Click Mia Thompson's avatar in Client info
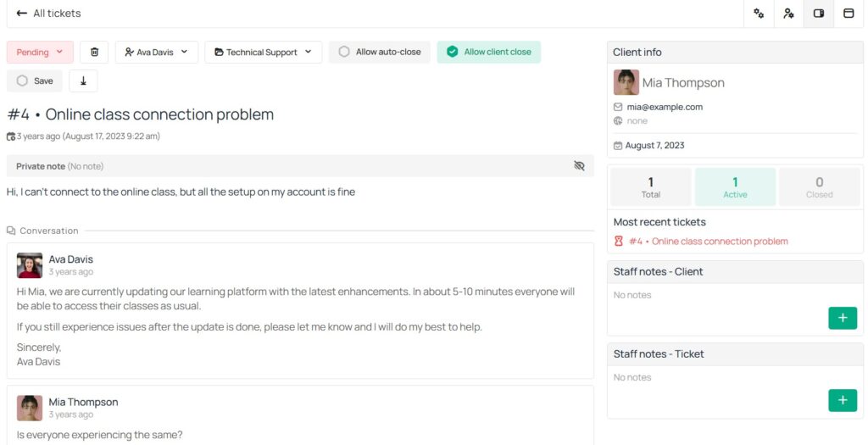868x445 pixels. coord(626,82)
